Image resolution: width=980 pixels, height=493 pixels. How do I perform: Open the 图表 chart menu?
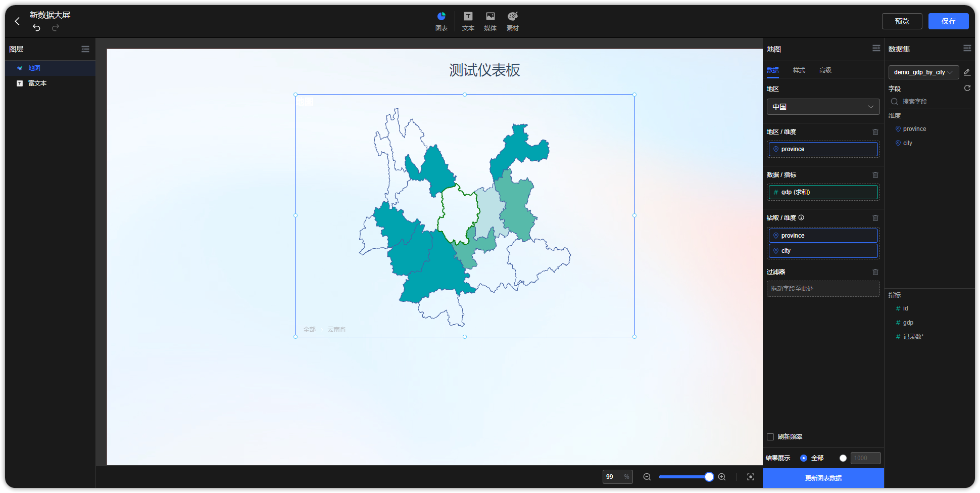442,22
